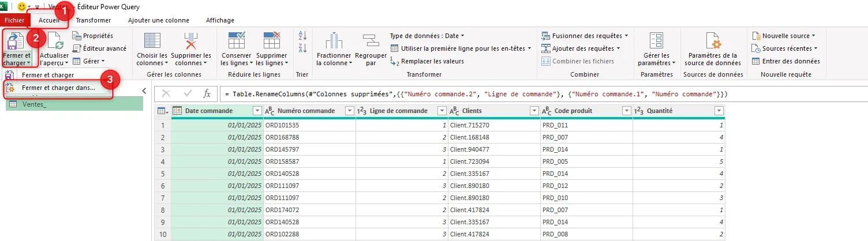Screen dimensions: 868x241
Task: Confirm the formula with the checkmark icon
Action: [x=188, y=93]
